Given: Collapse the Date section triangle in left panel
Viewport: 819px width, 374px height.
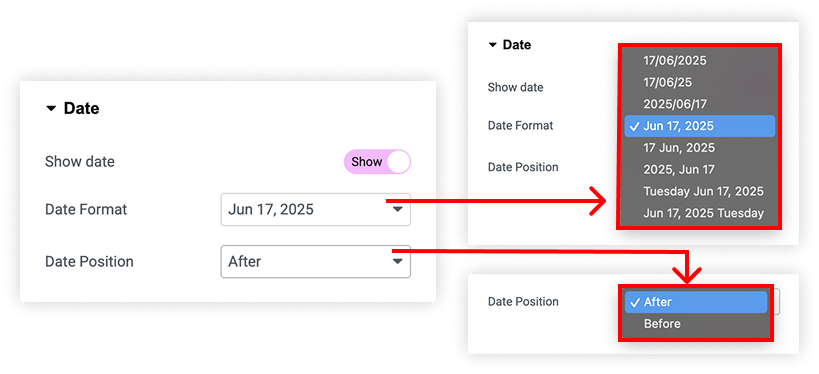Looking at the screenshot, I should click(51, 109).
